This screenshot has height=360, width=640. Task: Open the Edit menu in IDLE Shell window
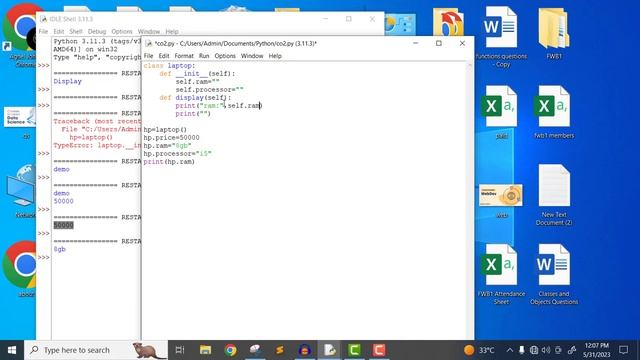58,31
